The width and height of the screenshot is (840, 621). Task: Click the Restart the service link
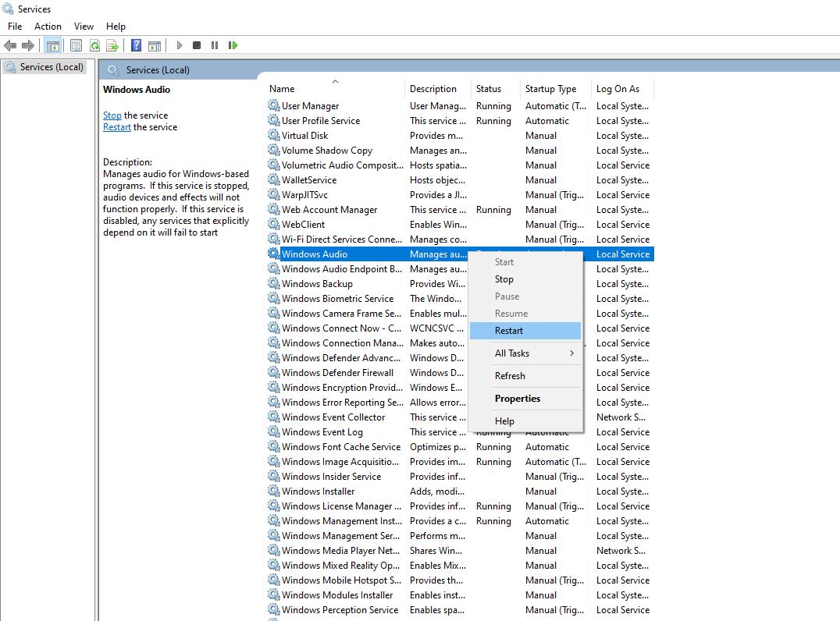[x=116, y=126]
